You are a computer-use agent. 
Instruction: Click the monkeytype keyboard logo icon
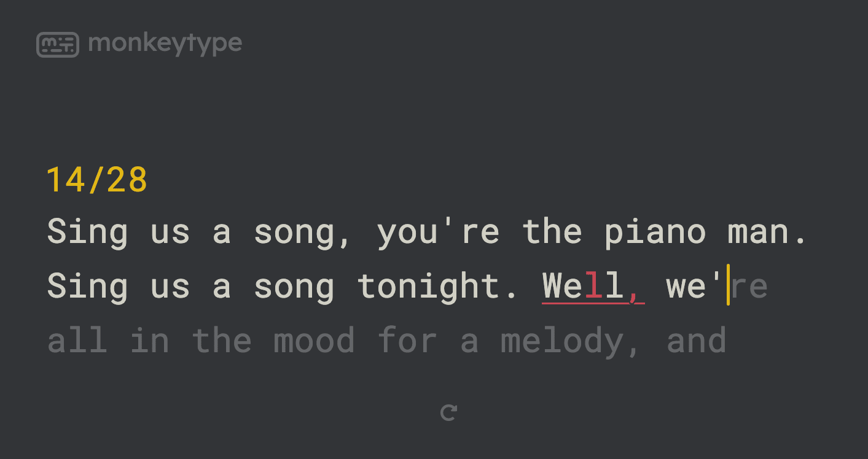tap(58, 44)
